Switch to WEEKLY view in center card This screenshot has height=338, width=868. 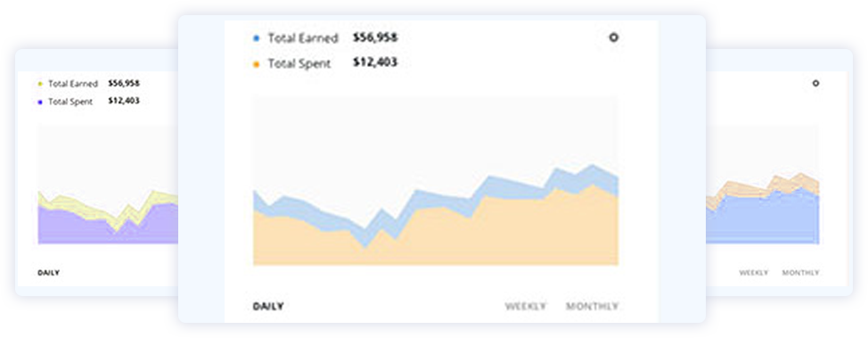pos(525,307)
